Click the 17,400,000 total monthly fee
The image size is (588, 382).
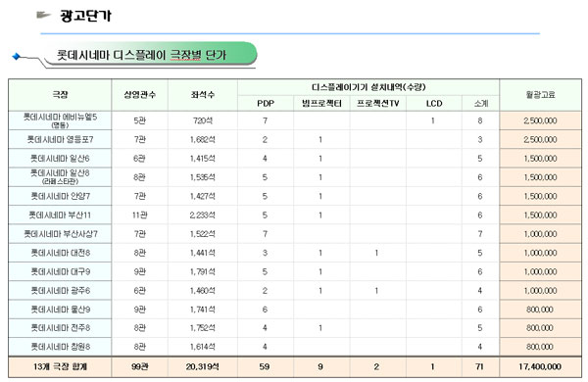click(540, 366)
